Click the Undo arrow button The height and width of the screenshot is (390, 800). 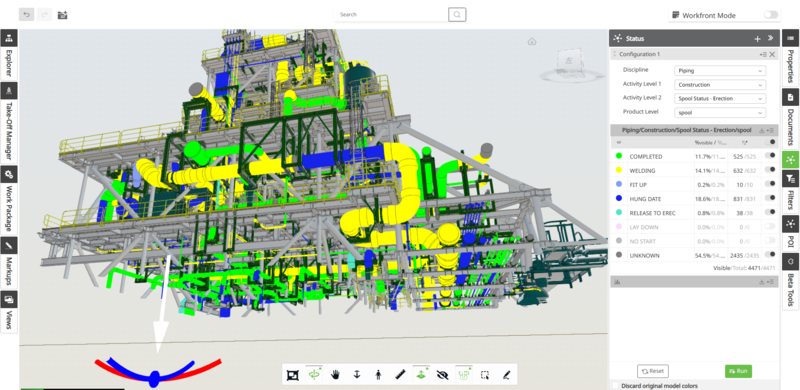27,15
